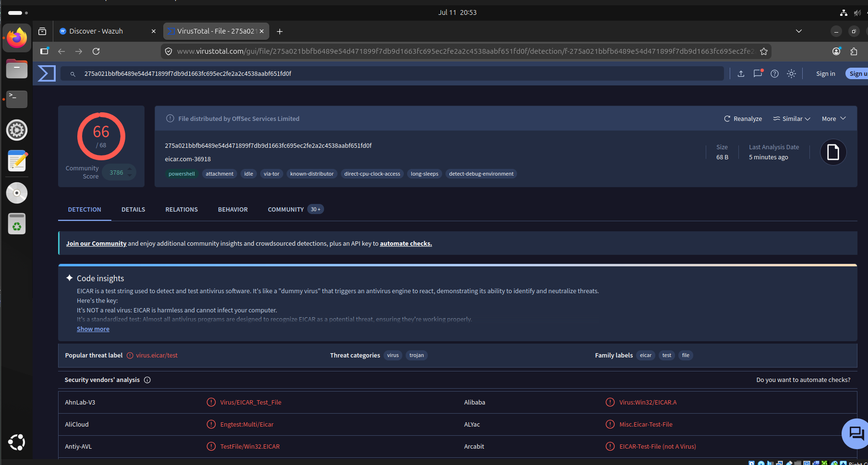Bookmark this page with the star icon

(x=764, y=51)
